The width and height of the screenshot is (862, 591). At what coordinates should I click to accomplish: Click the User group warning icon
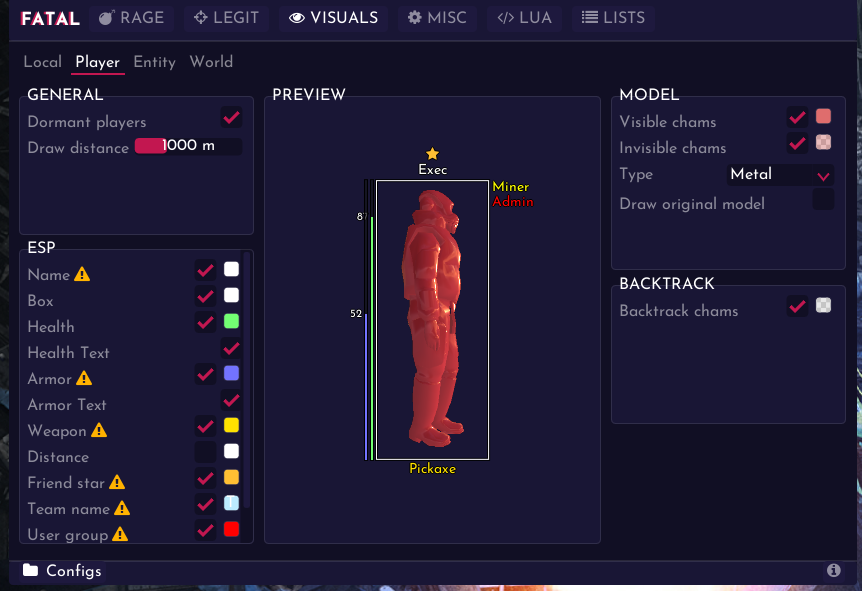coord(120,534)
